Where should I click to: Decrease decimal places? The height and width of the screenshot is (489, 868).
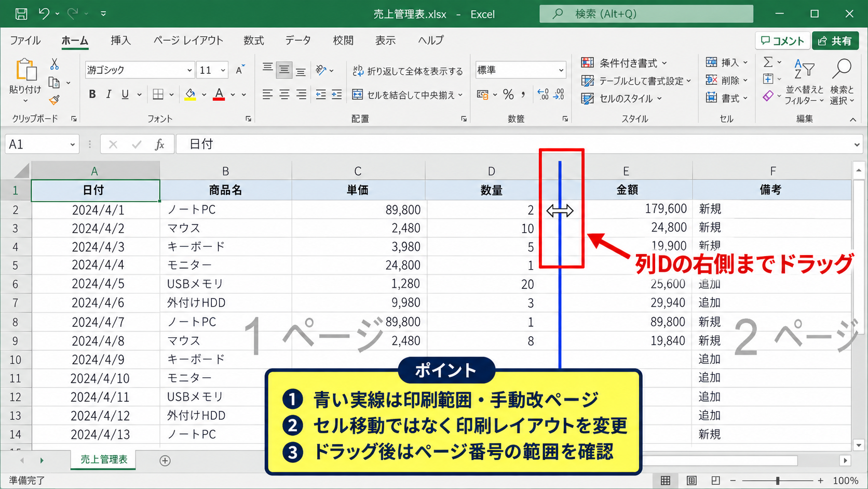point(559,95)
